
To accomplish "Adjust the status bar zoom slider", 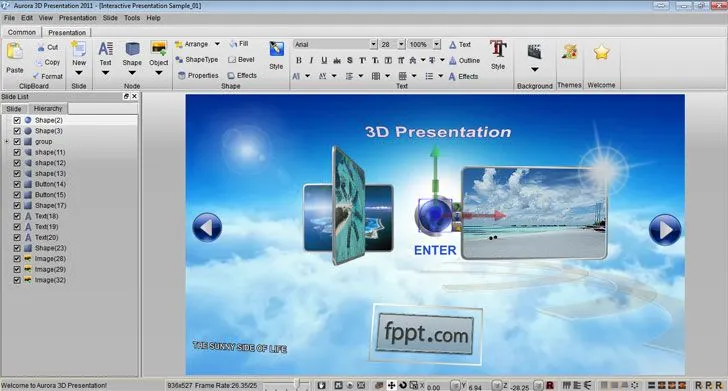I will (296, 384).
